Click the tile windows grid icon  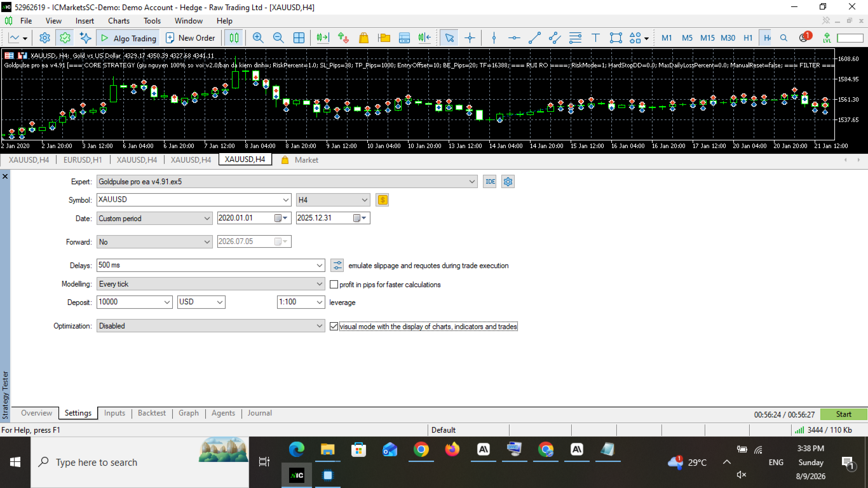tap(299, 37)
